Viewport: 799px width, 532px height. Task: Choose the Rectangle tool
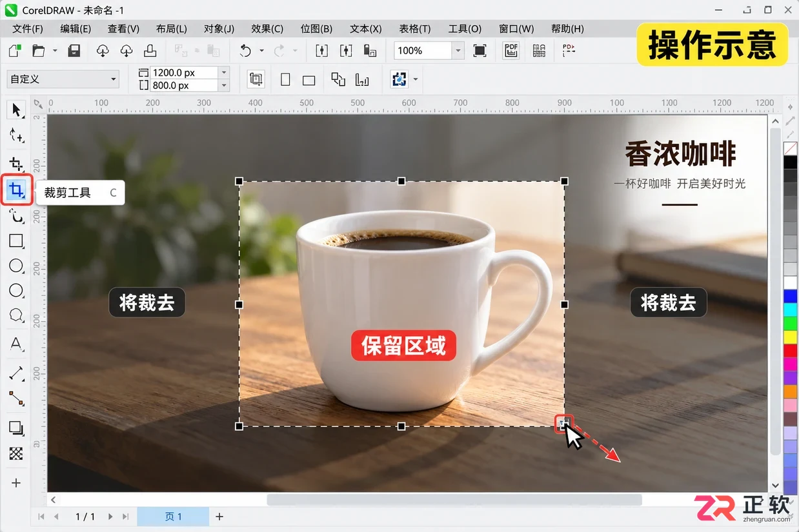16,241
